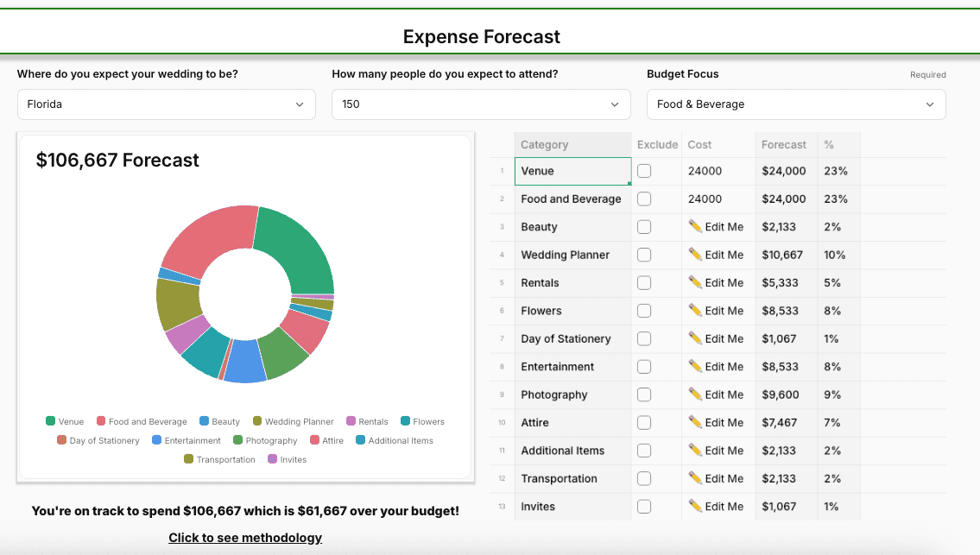Click the pencil icon in the Rentals row
The height and width of the screenshot is (555, 980).
coord(695,282)
